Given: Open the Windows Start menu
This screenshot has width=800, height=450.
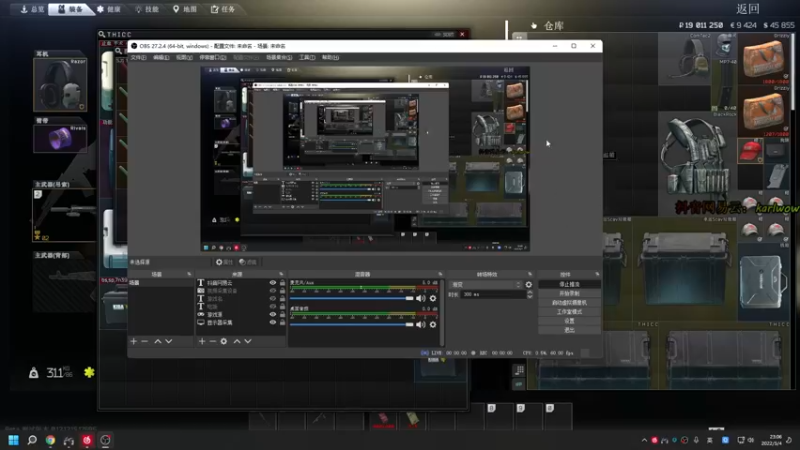Looking at the screenshot, I should tap(13, 440).
